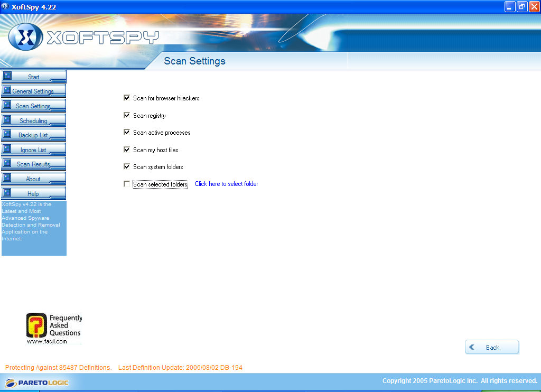Click the Backup List sidebar icon
541x392 pixels.
(6, 134)
